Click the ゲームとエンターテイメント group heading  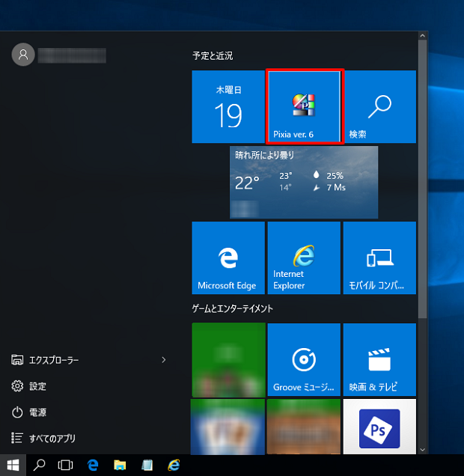point(233,309)
